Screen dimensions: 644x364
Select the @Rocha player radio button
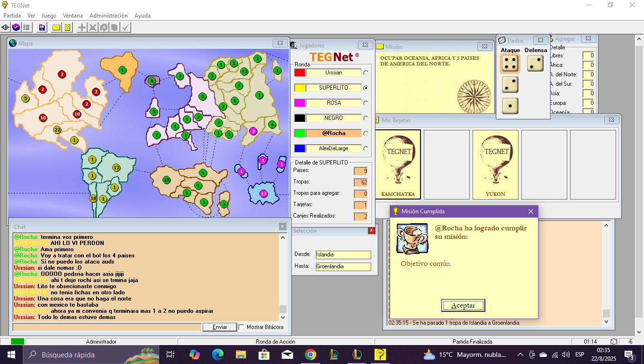coord(366,134)
